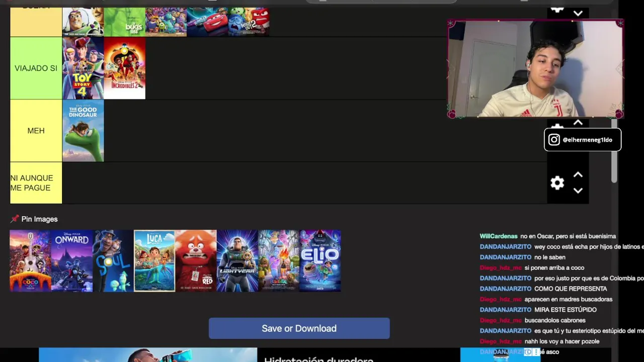Select the Elio movie poster
Viewport: 644px width, 362px height.
(320, 261)
